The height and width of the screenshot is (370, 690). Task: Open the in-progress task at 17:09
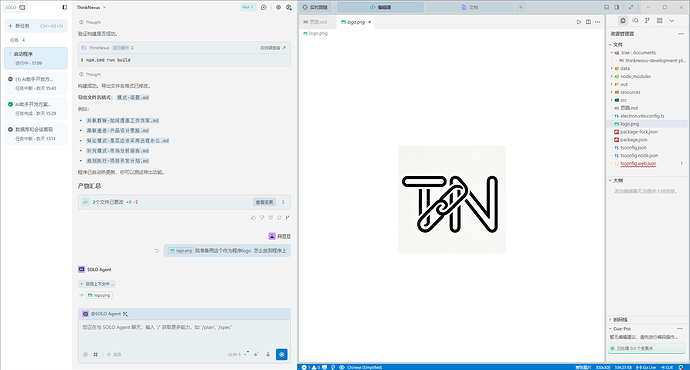[x=36, y=58]
